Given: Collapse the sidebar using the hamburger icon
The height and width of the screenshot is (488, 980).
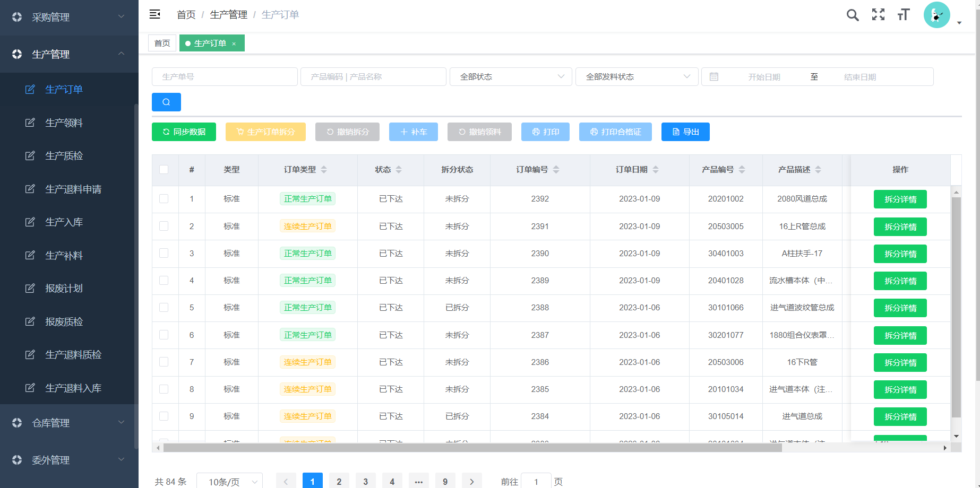Looking at the screenshot, I should (x=155, y=14).
